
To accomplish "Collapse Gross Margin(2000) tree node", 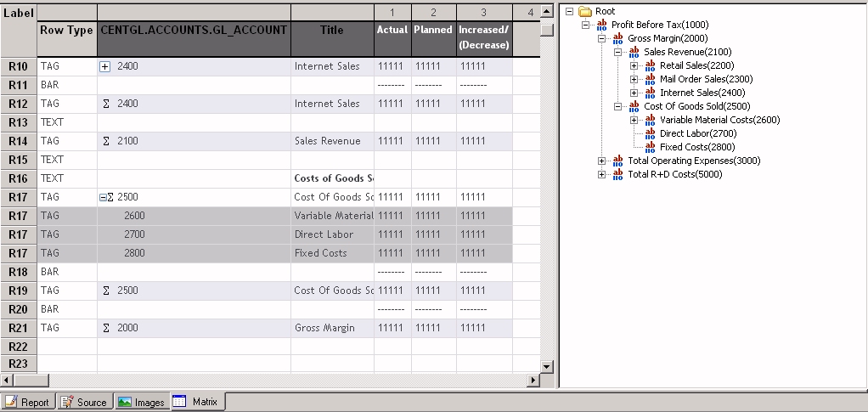I will 601,39.
